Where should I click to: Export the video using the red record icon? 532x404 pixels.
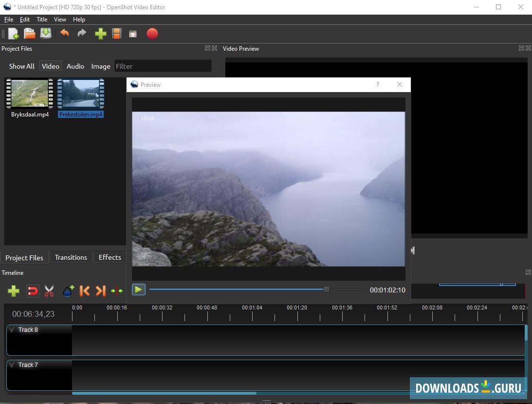click(x=152, y=33)
